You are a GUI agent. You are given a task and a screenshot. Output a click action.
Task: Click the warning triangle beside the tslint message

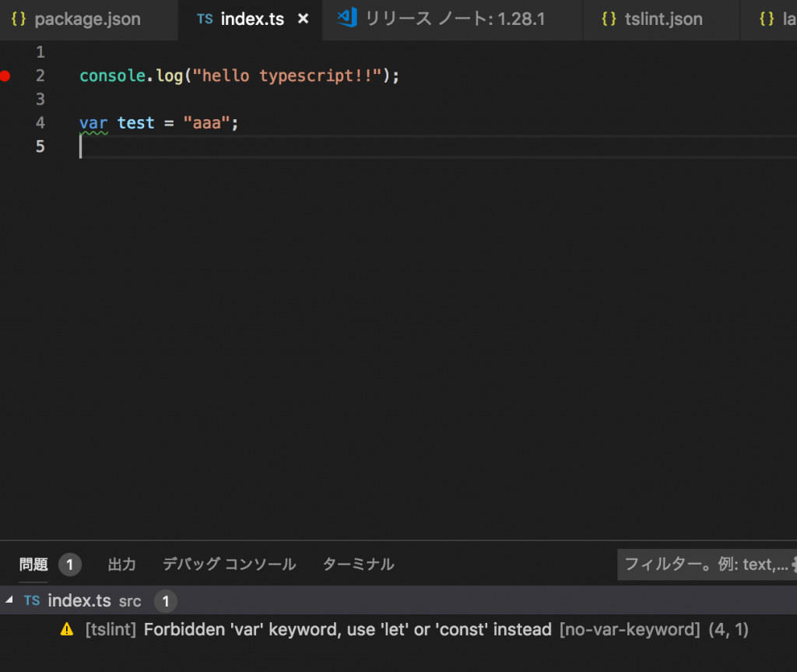68,629
